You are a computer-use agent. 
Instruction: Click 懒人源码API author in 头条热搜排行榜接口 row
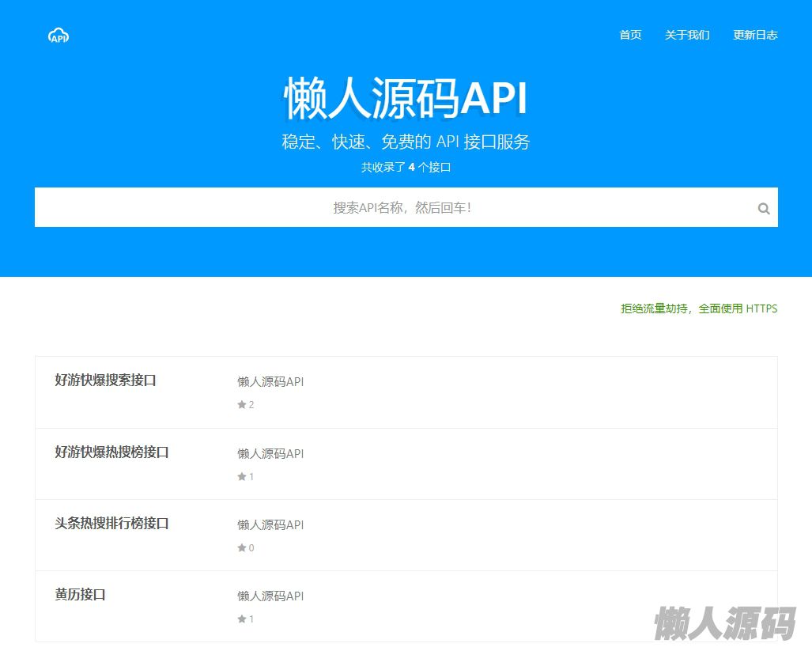coord(270,525)
